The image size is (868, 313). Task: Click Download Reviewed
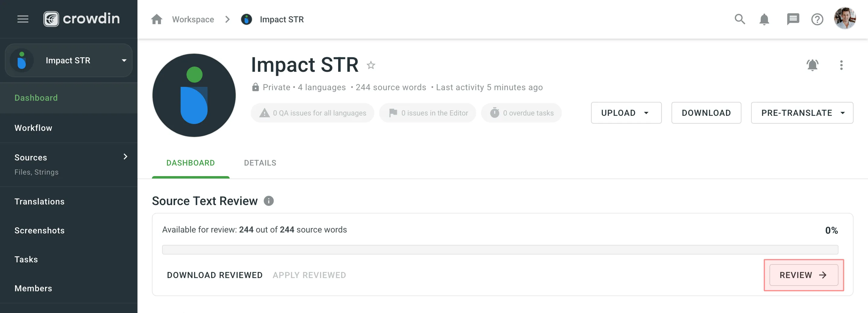(x=214, y=275)
